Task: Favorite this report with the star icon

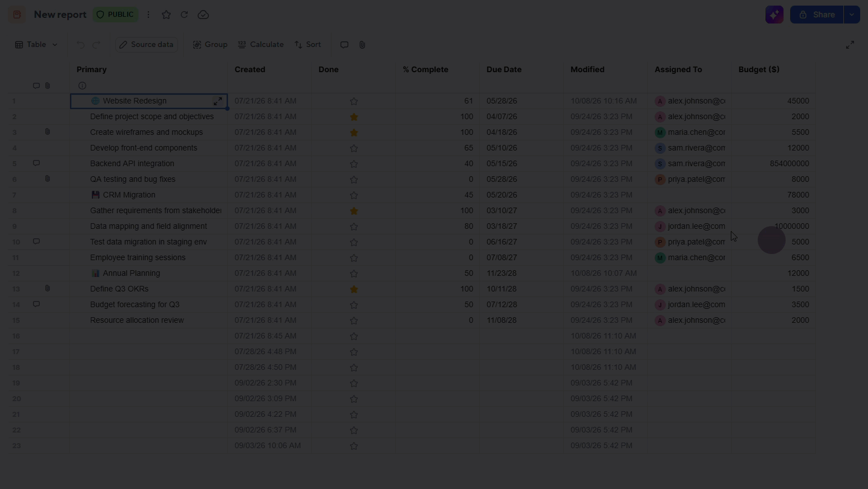Action: (166, 15)
